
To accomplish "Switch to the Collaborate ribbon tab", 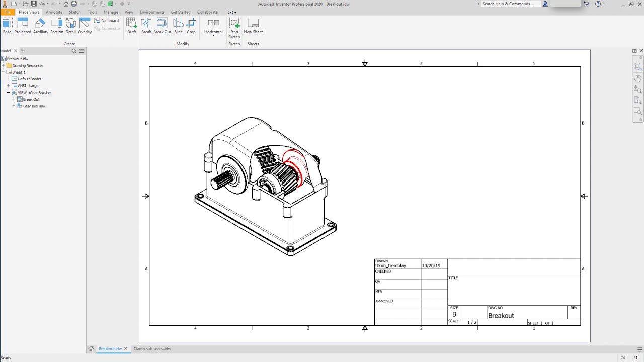I will tap(207, 12).
